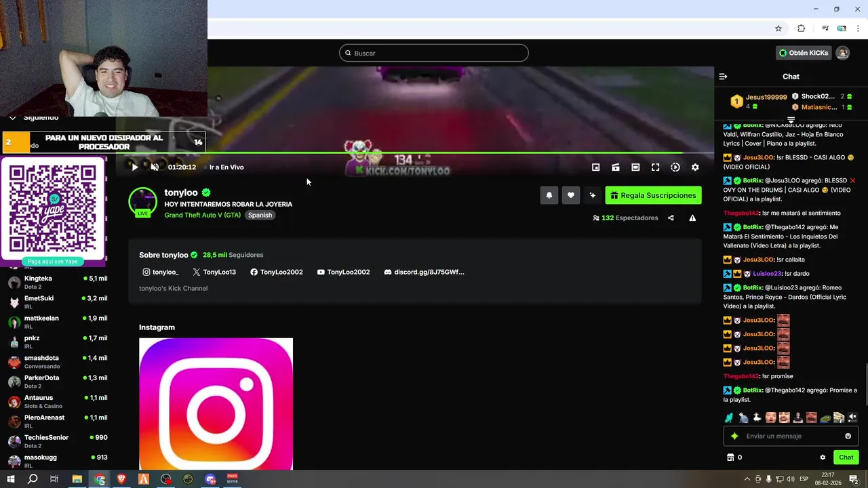This screenshot has width=868, height=488.
Task: Show hidden system tray icons
Action: pos(747,479)
